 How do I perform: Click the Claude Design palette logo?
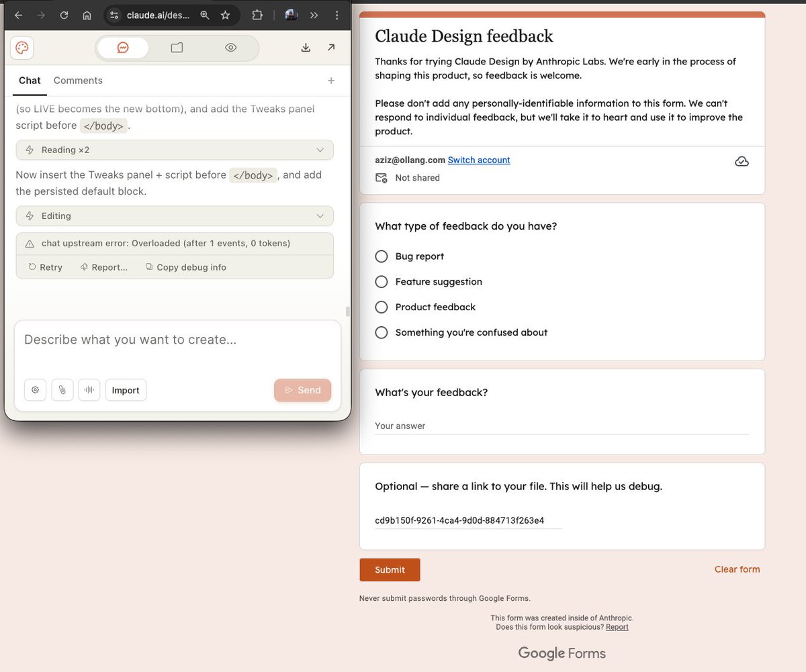(22, 48)
